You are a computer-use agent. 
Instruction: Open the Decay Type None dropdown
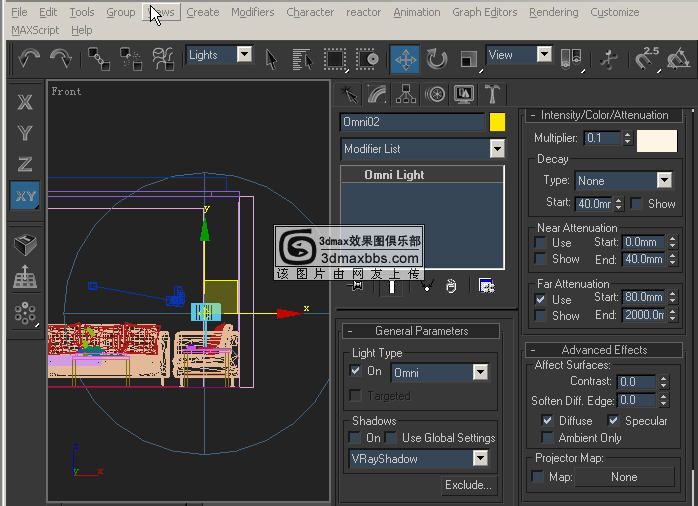click(665, 180)
